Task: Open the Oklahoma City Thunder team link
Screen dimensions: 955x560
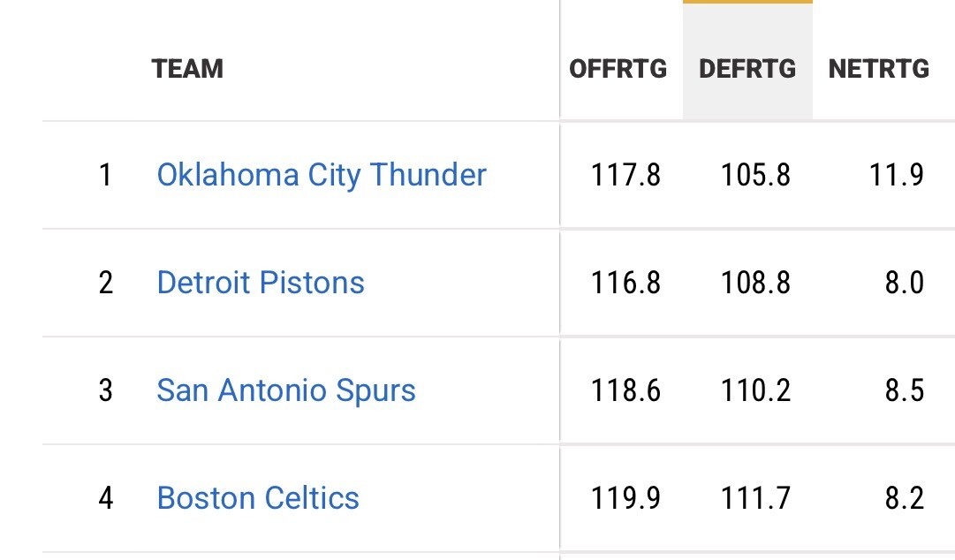Action: coord(322,175)
